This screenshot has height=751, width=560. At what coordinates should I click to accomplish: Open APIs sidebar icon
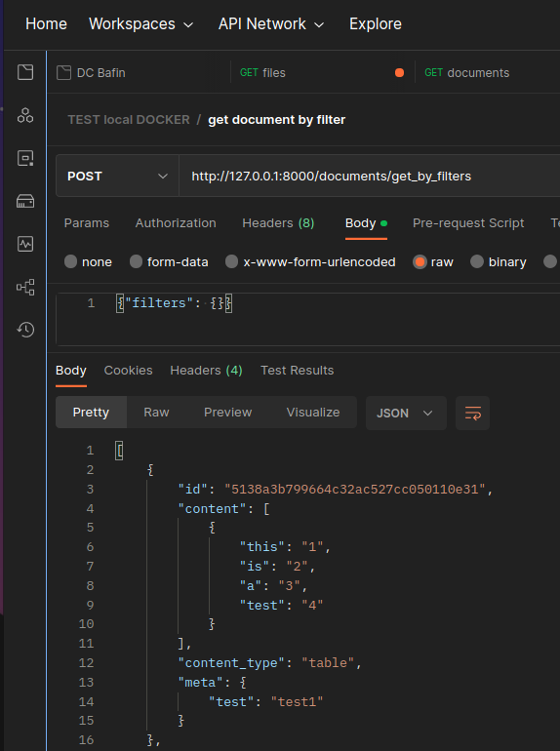25,115
